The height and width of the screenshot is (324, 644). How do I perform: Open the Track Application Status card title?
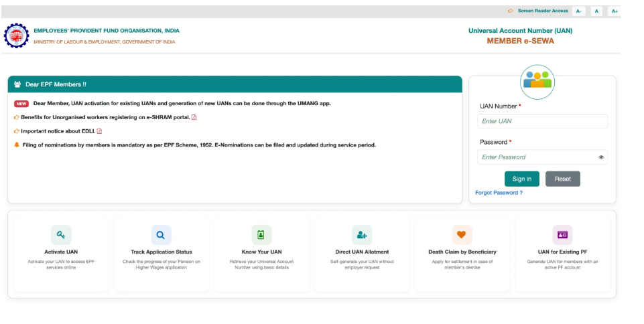coord(162,252)
